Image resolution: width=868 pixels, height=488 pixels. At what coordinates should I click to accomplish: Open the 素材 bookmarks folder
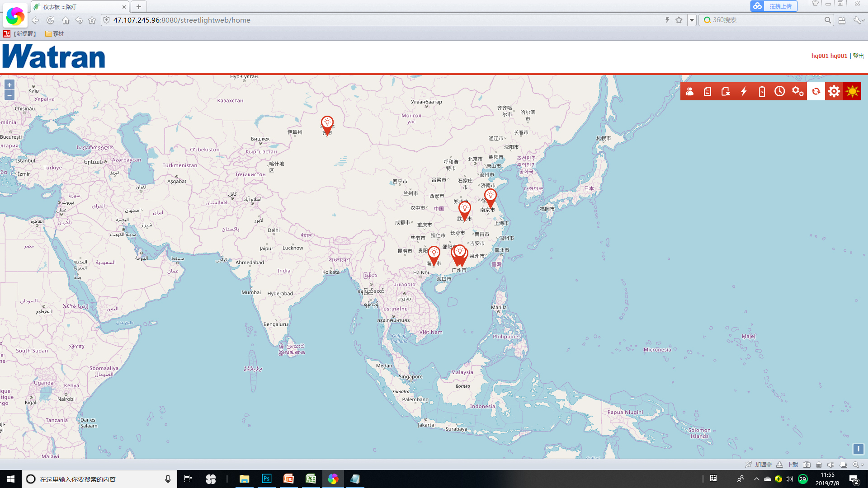(x=54, y=34)
